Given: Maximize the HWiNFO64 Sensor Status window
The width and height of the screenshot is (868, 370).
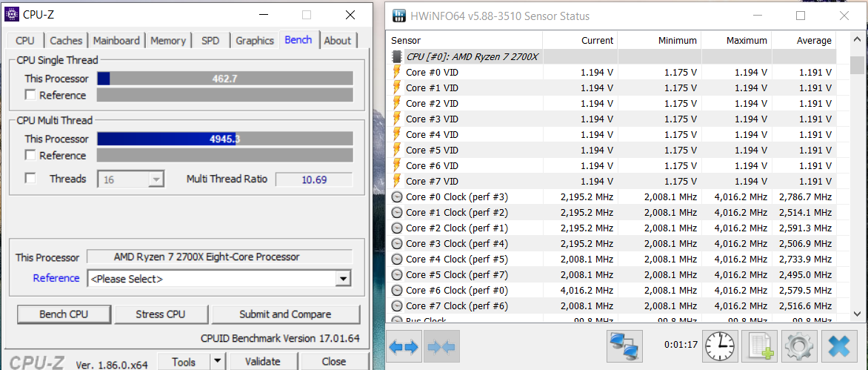Looking at the screenshot, I should (x=801, y=16).
